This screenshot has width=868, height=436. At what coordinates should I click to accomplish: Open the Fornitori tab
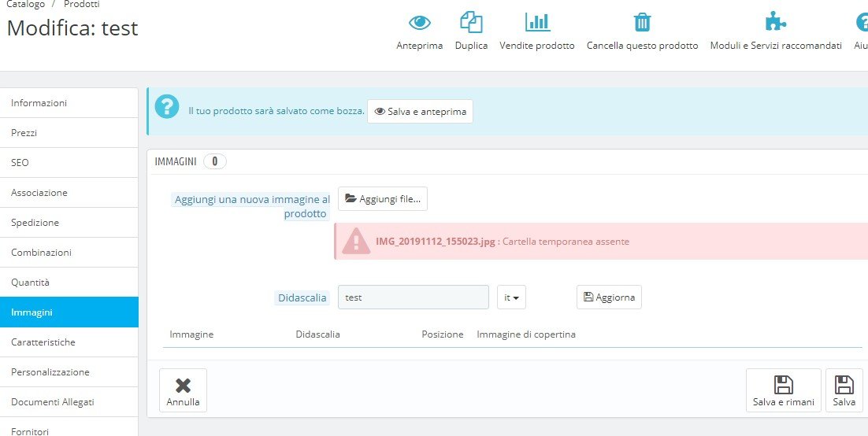[x=69, y=427]
